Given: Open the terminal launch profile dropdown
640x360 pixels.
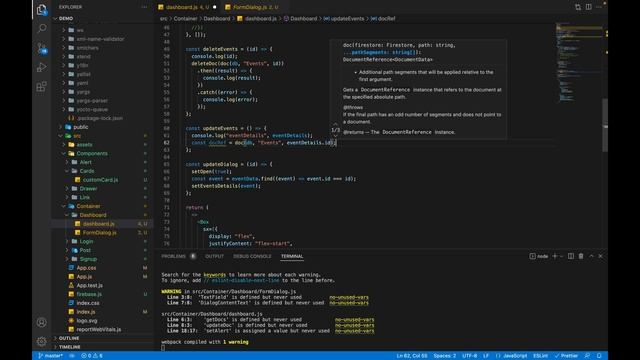Looking at the screenshot, I should pyautogui.click(x=562, y=256).
